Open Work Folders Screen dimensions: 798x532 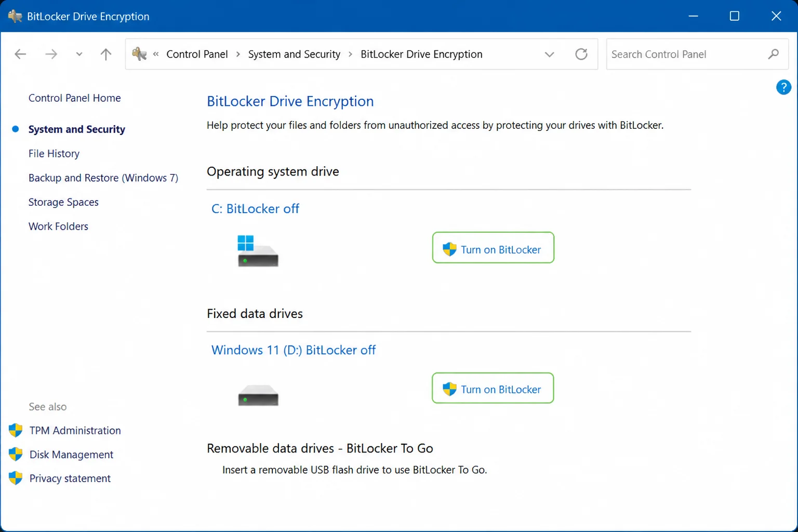58,227
